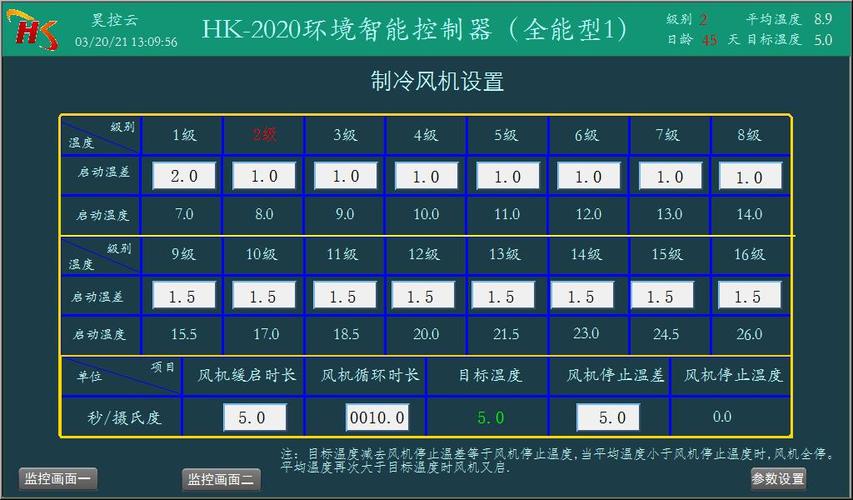Edit 启动温差 field for 10级
This screenshot has height=500, width=853.
264,295
